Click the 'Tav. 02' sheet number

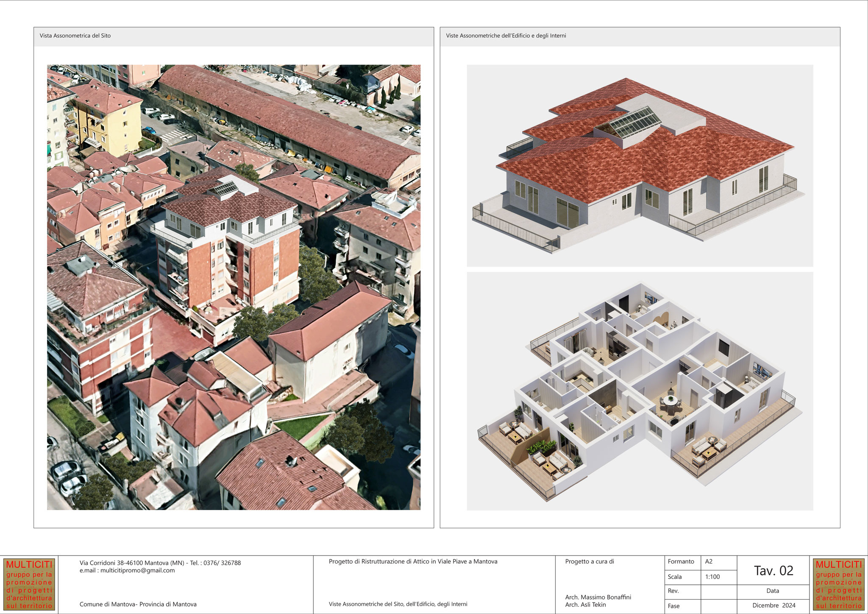tap(773, 571)
